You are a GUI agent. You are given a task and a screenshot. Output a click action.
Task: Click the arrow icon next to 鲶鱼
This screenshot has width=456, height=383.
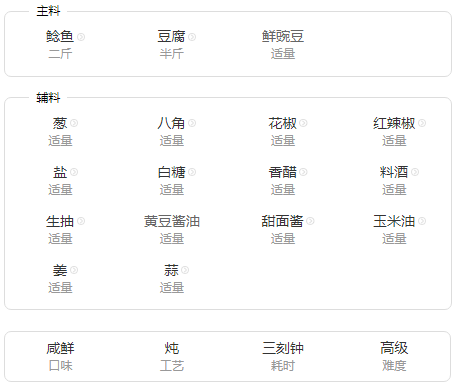[81, 37]
